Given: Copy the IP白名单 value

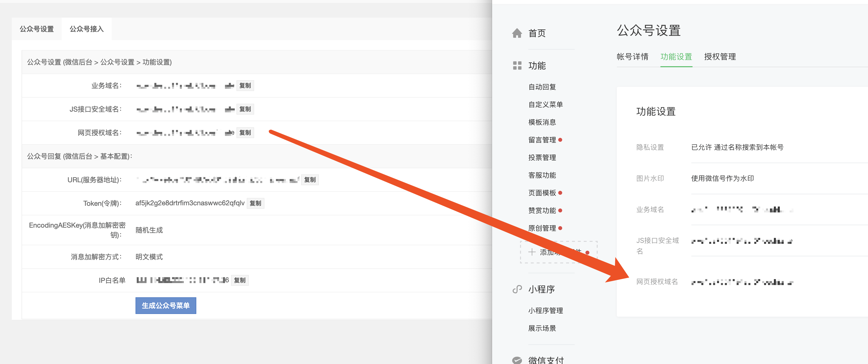Looking at the screenshot, I should [240, 280].
